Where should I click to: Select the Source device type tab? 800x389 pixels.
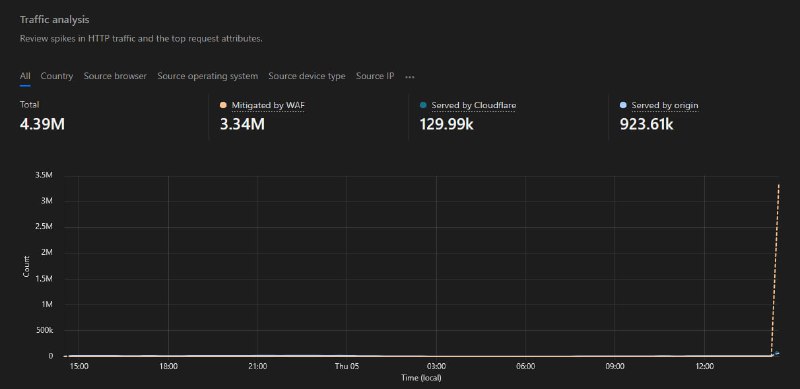pos(307,76)
